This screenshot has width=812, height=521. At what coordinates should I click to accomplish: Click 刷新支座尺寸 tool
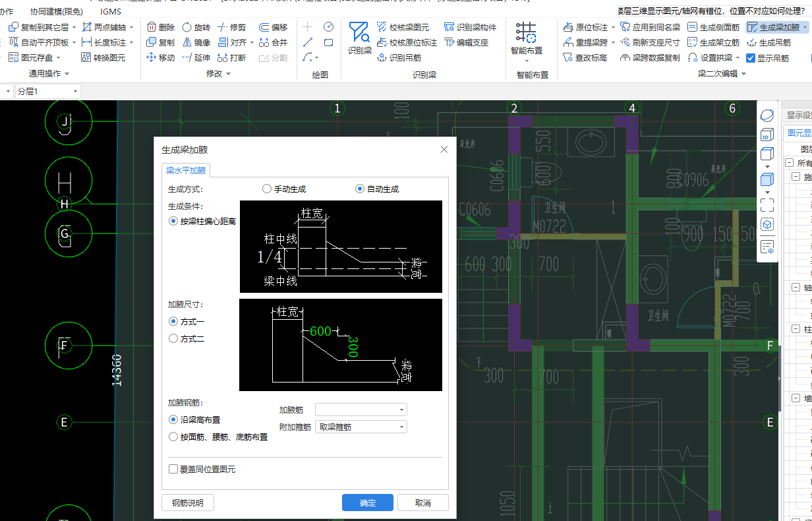[x=650, y=42]
